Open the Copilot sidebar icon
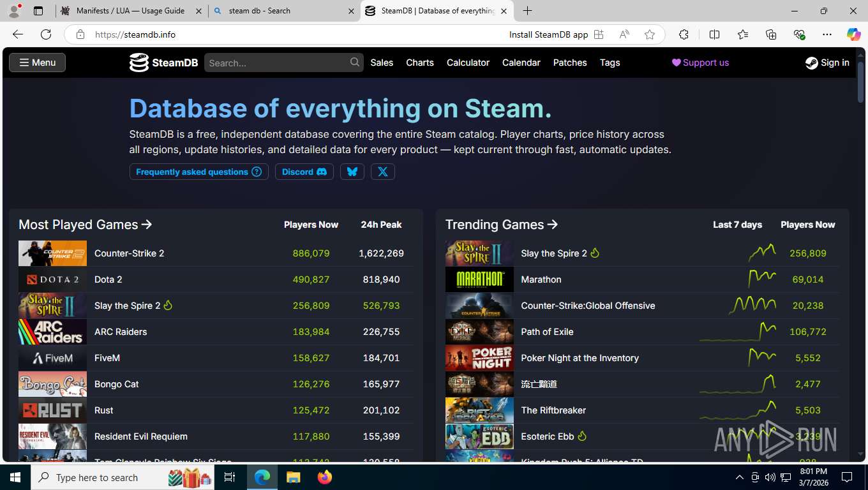 (854, 34)
